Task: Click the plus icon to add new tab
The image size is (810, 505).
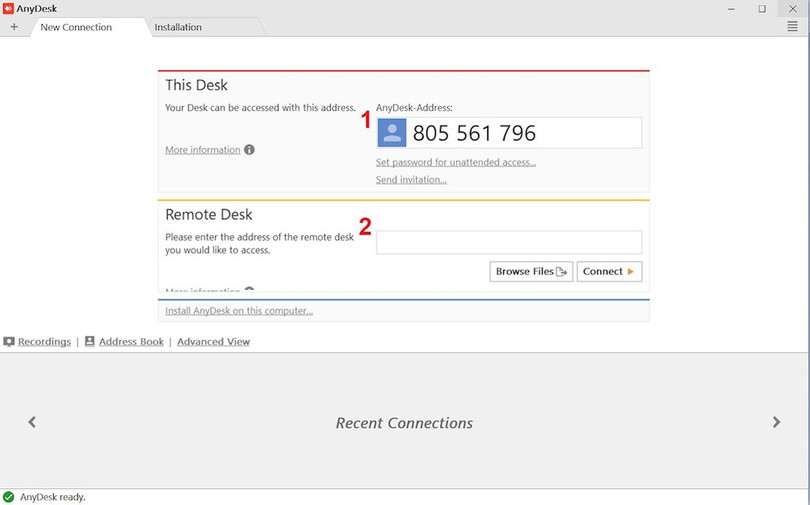Action: (14, 27)
